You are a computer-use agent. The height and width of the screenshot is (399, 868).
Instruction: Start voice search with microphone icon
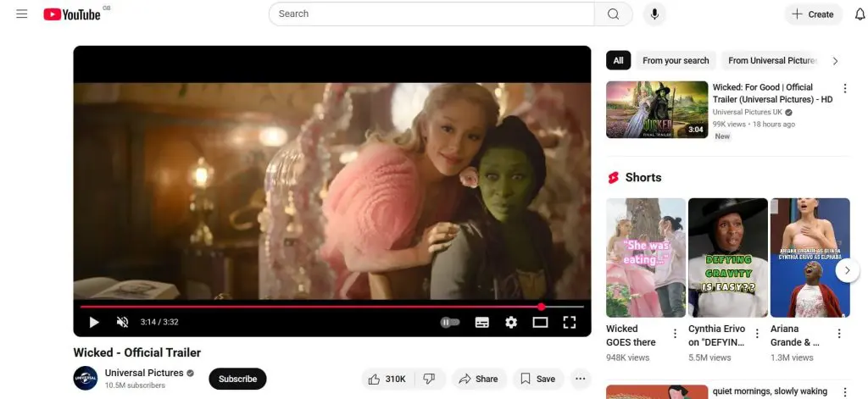pyautogui.click(x=654, y=14)
